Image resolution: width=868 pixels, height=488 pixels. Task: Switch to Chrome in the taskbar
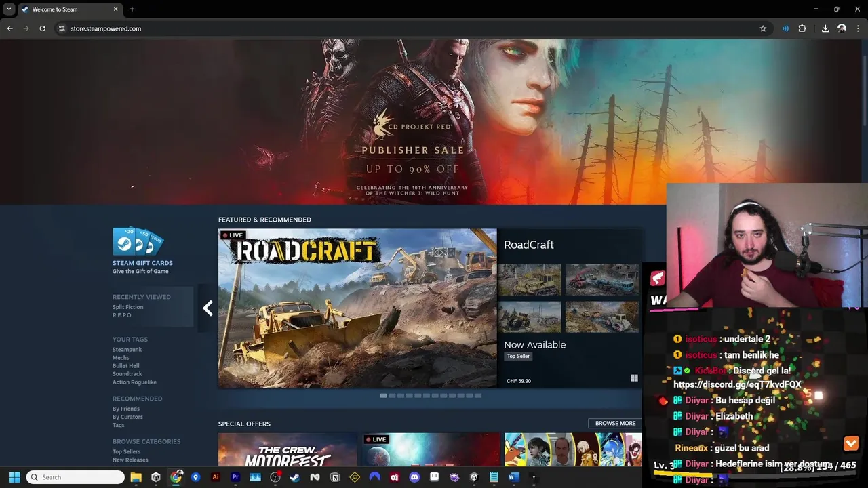coord(176,477)
